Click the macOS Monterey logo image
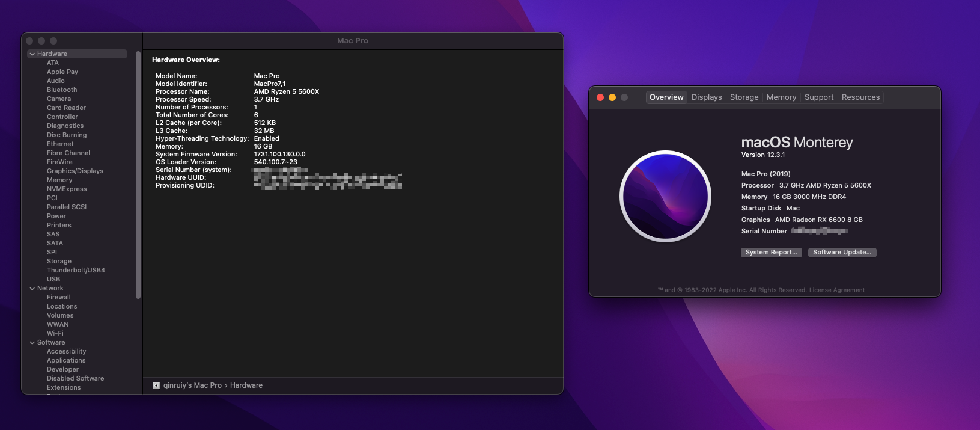 (x=666, y=196)
